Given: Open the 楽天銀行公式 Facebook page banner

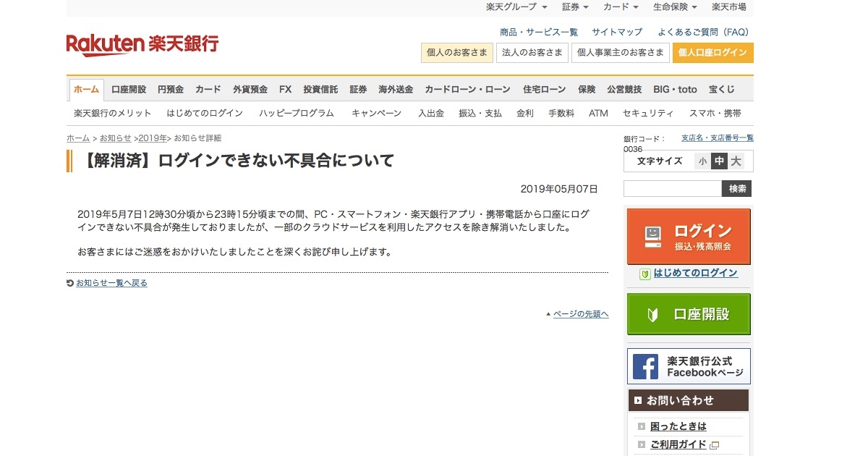Looking at the screenshot, I should coord(688,366).
